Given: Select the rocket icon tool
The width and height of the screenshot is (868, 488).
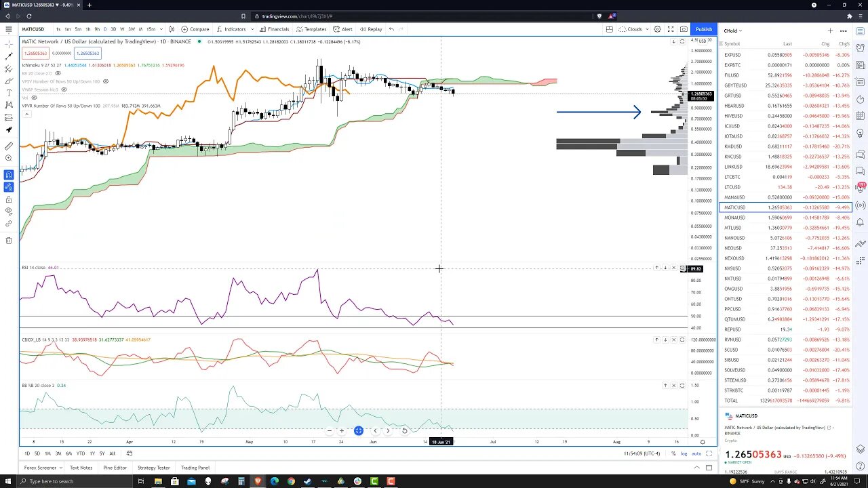Looking at the screenshot, I should point(8,129).
